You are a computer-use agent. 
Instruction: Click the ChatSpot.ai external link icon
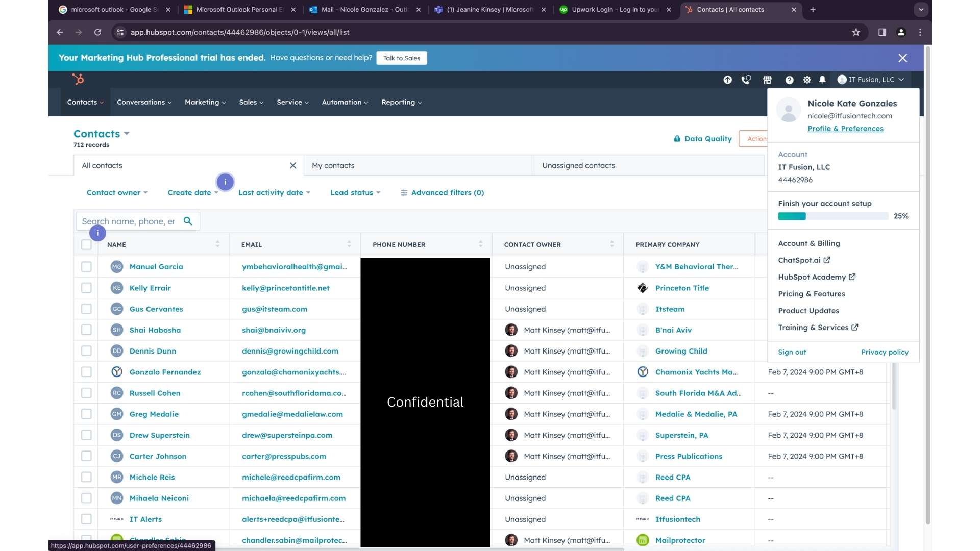pyautogui.click(x=827, y=260)
